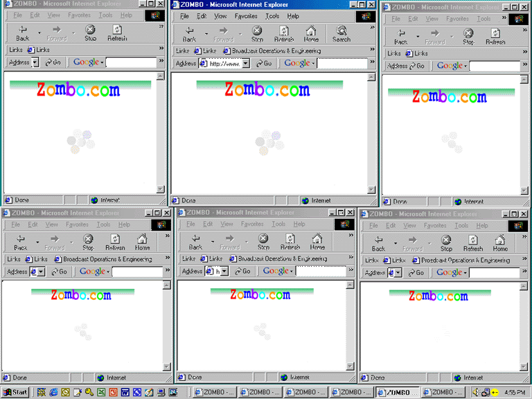Open the Tools menu in the active window
The height and width of the screenshot is (399, 532).
click(272, 17)
